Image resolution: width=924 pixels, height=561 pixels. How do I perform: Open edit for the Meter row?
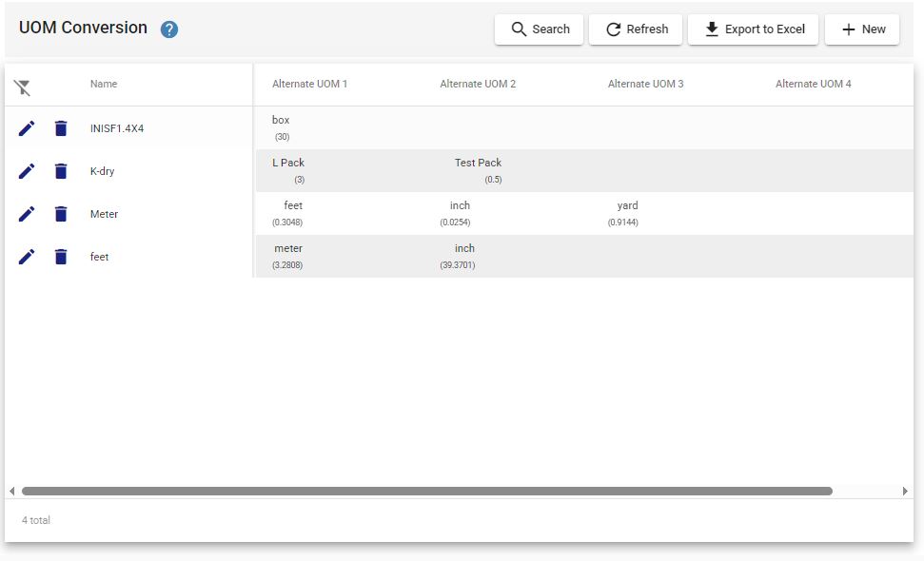[27, 214]
